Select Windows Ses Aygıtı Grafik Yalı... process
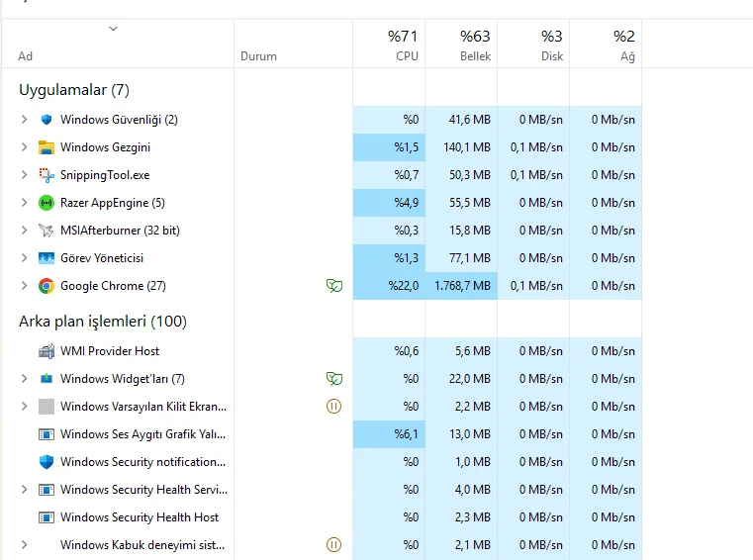The image size is (753, 560). (322, 434)
